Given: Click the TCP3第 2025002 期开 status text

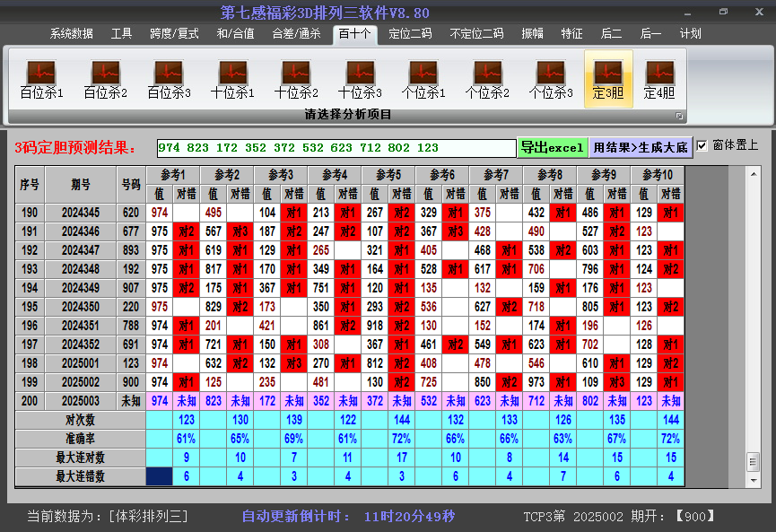Looking at the screenshot, I should click(x=620, y=517).
